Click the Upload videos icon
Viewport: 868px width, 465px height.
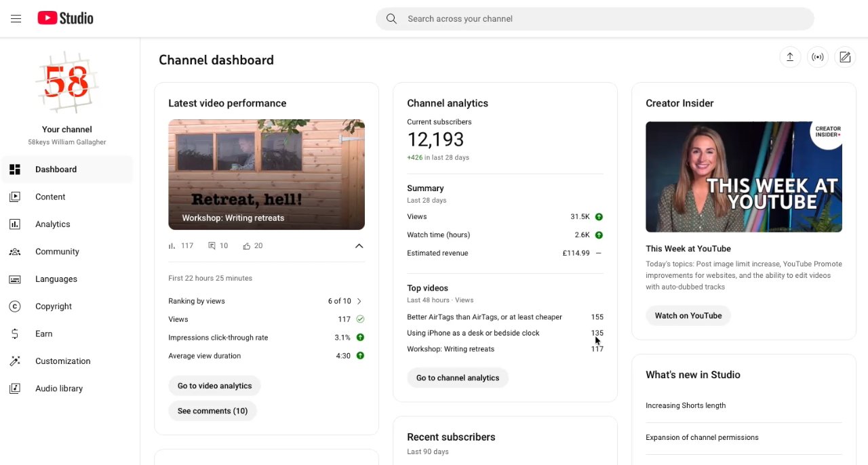[790, 57]
